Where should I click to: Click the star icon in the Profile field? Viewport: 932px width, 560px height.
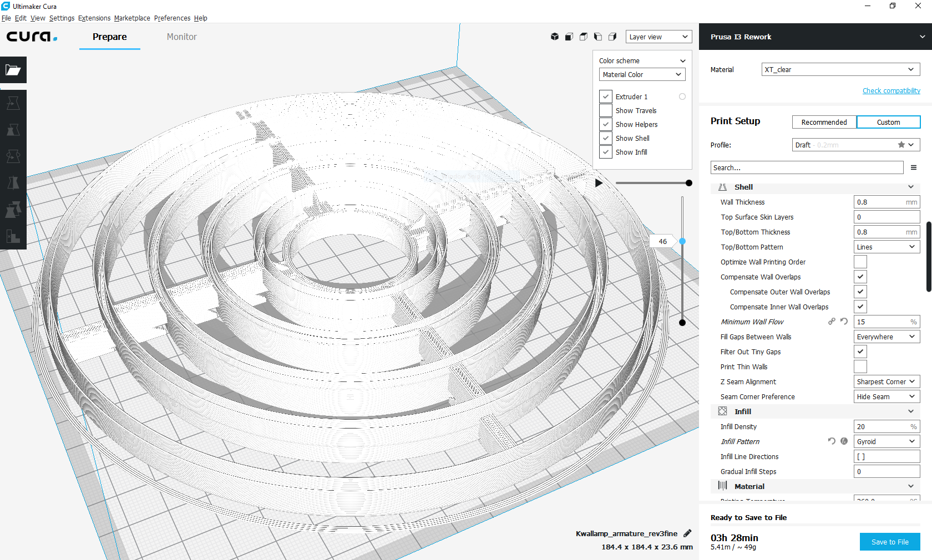coord(901,145)
